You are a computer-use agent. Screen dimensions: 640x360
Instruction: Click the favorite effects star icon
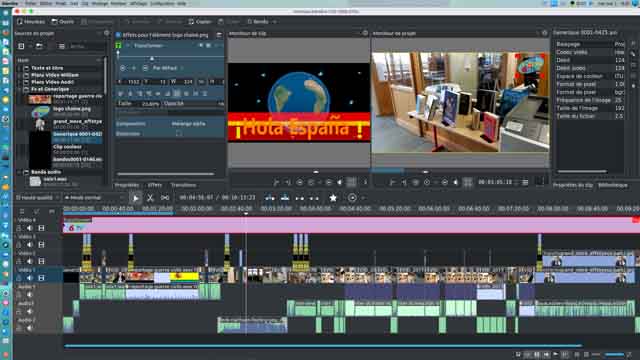(333, 198)
